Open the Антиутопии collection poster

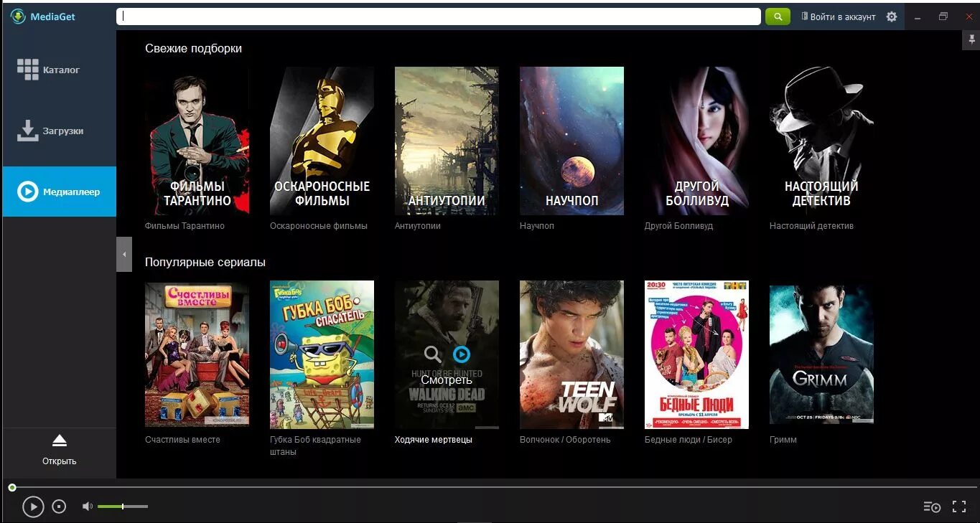pos(447,141)
